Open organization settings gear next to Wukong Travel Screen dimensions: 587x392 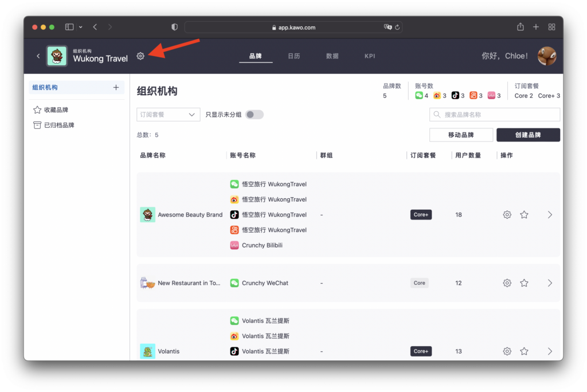click(x=140, y=56)
